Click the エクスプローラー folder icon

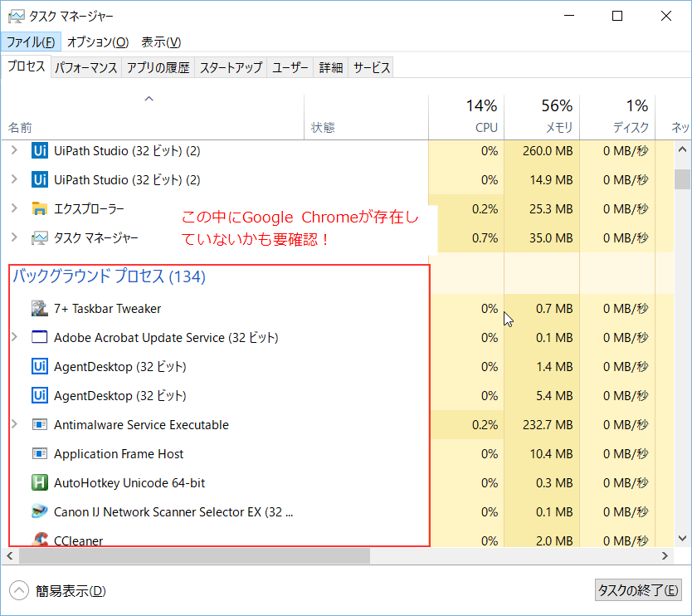40,208
